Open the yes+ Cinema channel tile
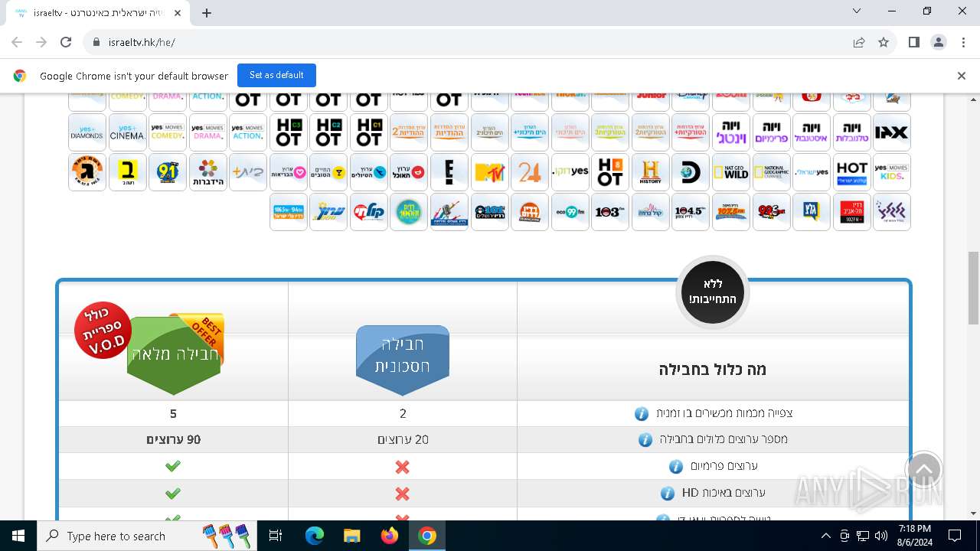The height and width of the screenshot is (551, 980). pos(127,132)
